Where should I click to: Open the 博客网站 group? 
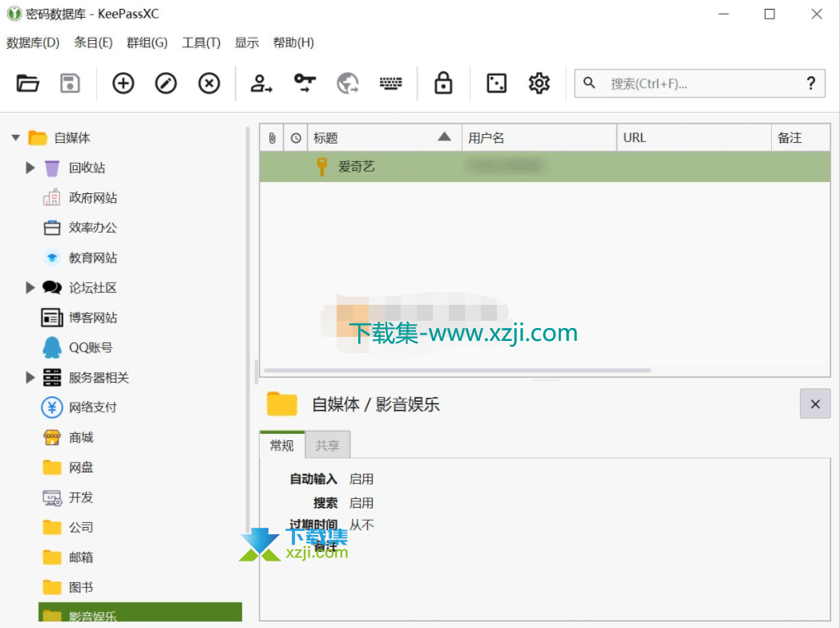point(93,318)
